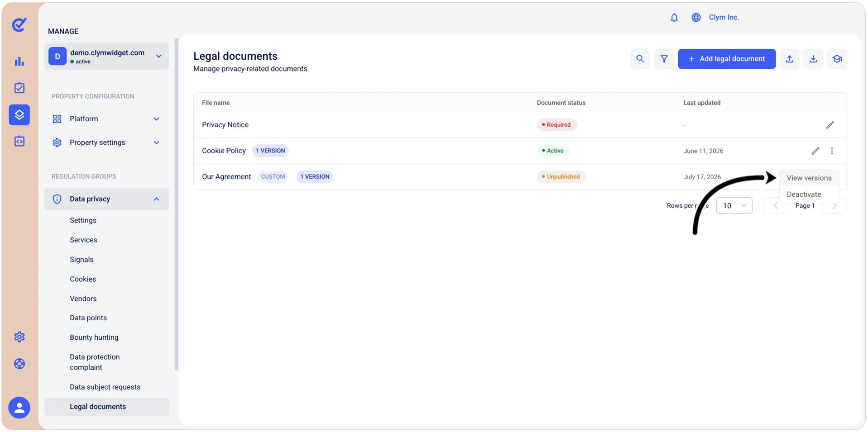Click the download icon button
868x432 pixels.
(813, 59)
